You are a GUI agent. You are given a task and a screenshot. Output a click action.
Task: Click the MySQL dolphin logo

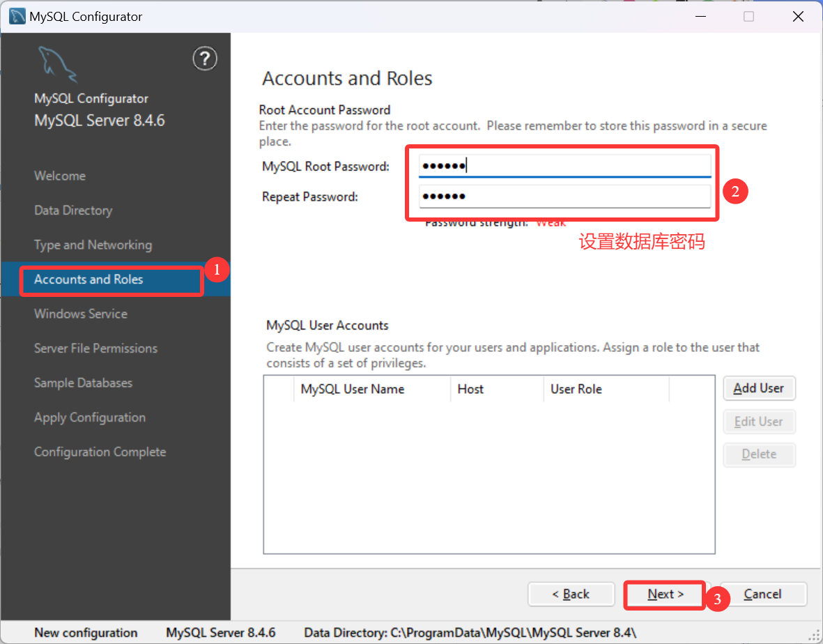pyautogui.click(x=58, y=65)
